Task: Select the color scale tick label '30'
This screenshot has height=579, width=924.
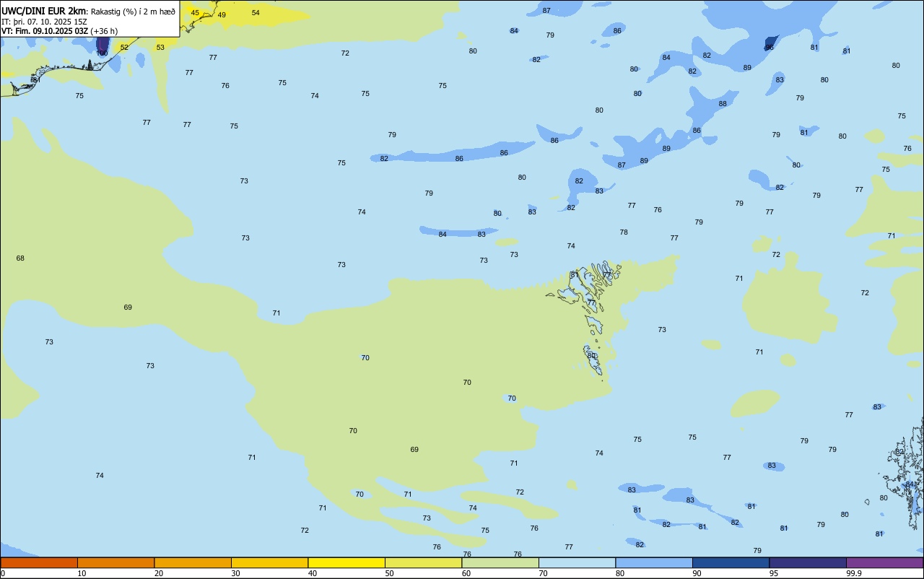Action: tap(235, 573)
